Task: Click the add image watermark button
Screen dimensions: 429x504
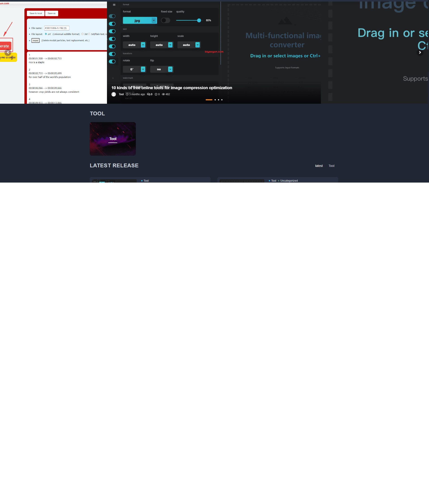Action: tap(135, 87)
